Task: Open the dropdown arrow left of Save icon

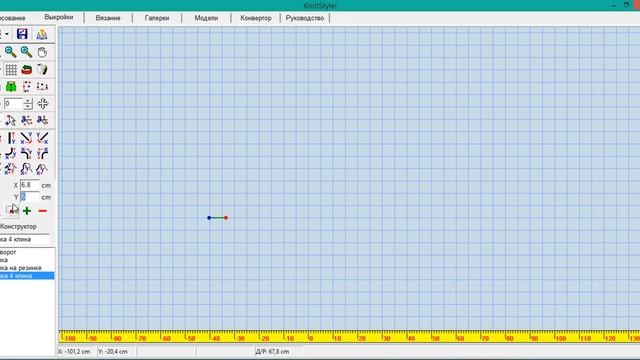Action: click(7, 34)
